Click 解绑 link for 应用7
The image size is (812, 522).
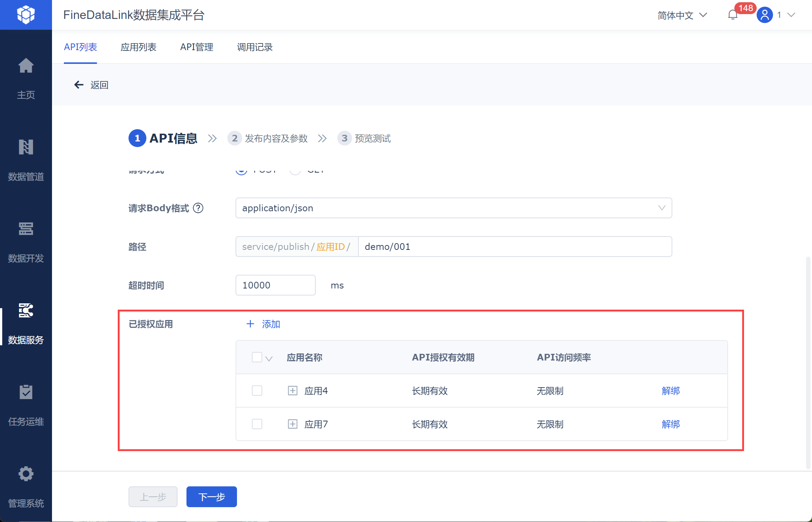click(670, 424)
